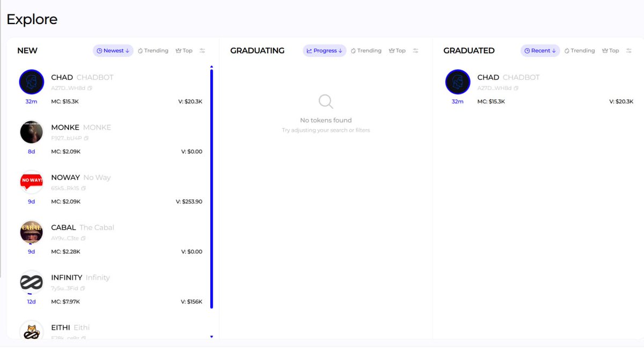The image size is (644, 350).
Task: Open CABAL The Cabal token name
Action: click(83, 228)
